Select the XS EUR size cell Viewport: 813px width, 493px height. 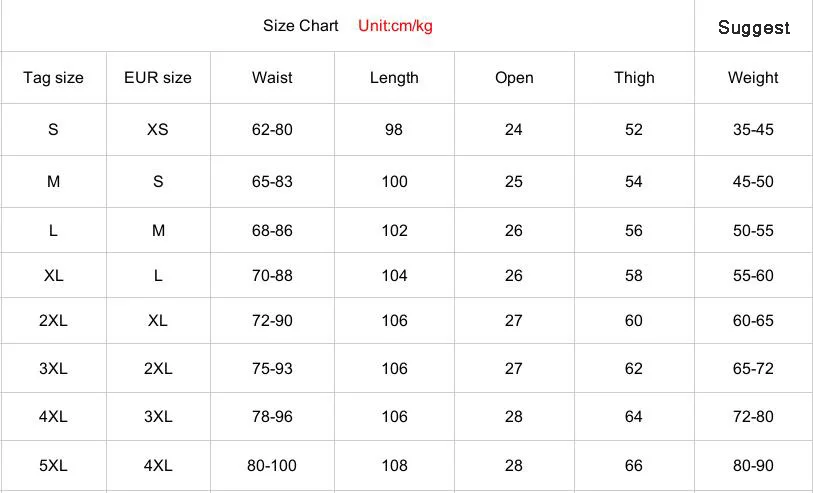point(158,130)
